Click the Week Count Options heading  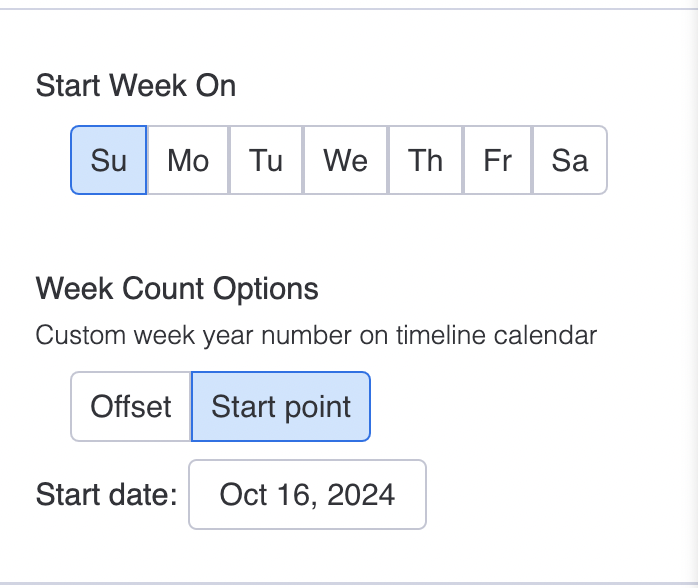[x=177, y=290]
